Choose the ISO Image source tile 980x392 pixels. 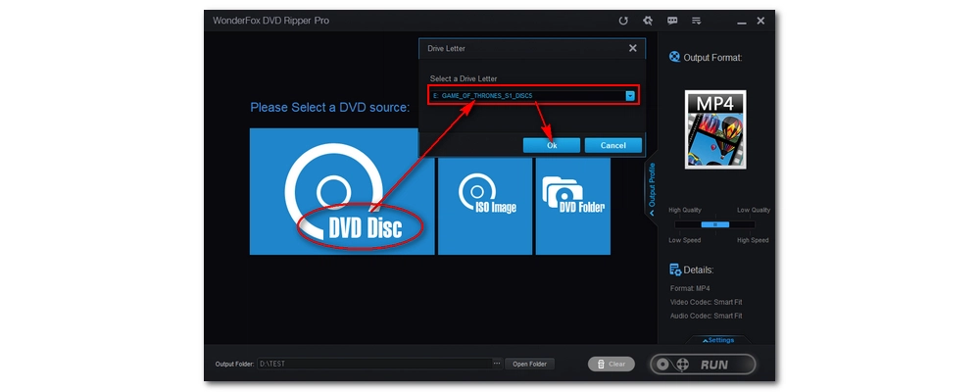coord(485,206)
